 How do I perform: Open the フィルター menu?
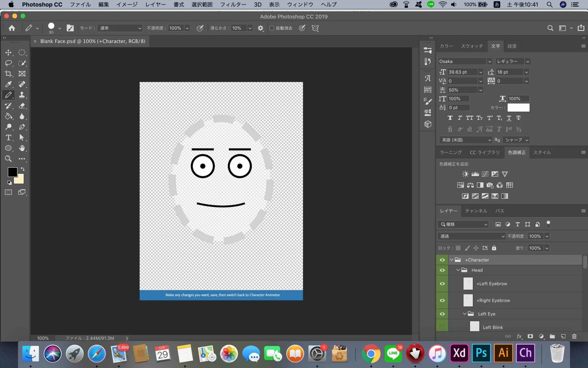tap(233, 4)
